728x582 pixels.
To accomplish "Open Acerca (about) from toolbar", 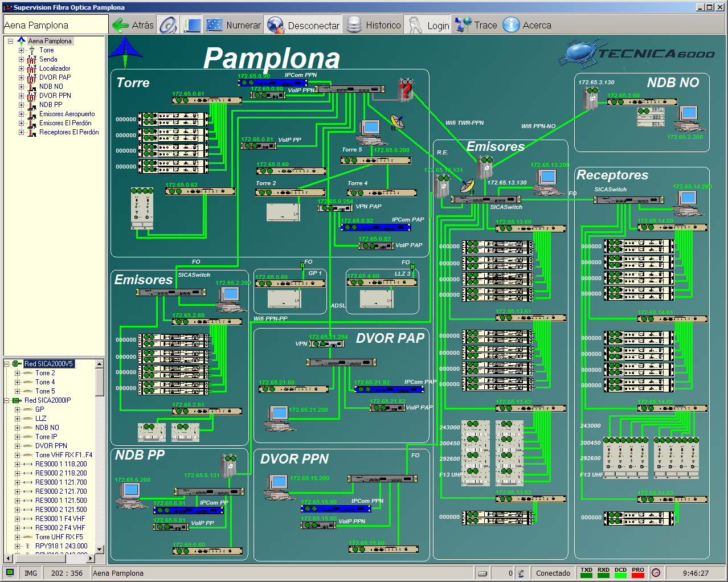I will (527, 25).
